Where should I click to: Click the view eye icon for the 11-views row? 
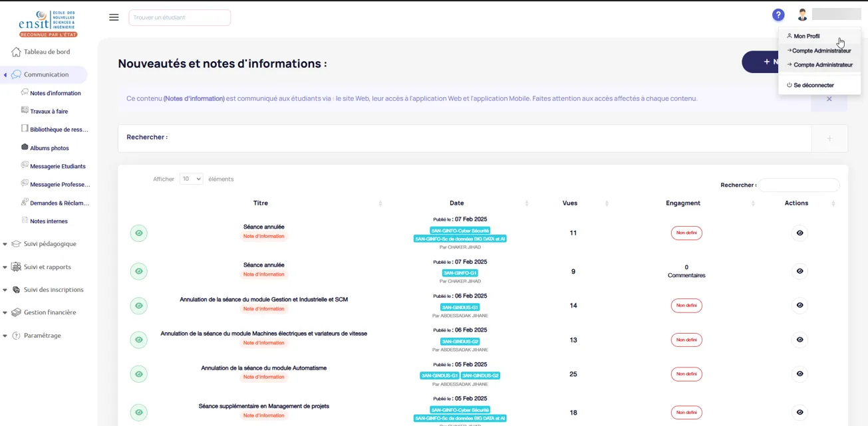tap(799, 233)
